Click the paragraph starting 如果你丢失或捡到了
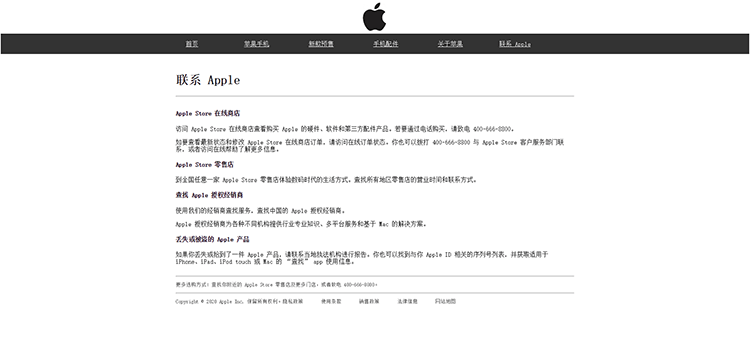Image resolution: width=750 pixels, height=360 pixels. pos(362,258)
